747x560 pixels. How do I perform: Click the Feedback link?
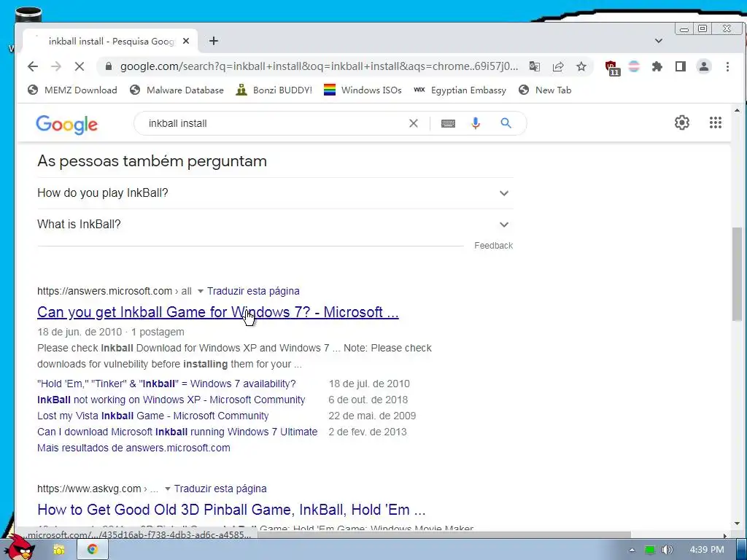494,246
